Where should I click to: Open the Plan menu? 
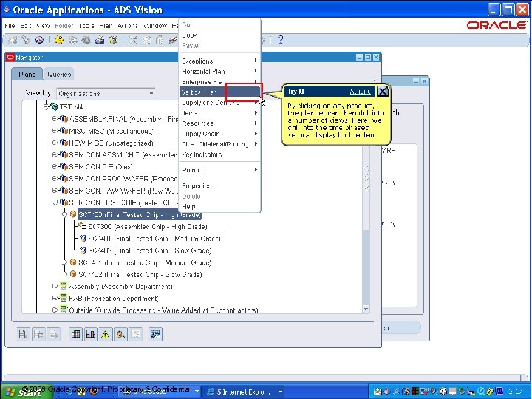pos(106,26)
